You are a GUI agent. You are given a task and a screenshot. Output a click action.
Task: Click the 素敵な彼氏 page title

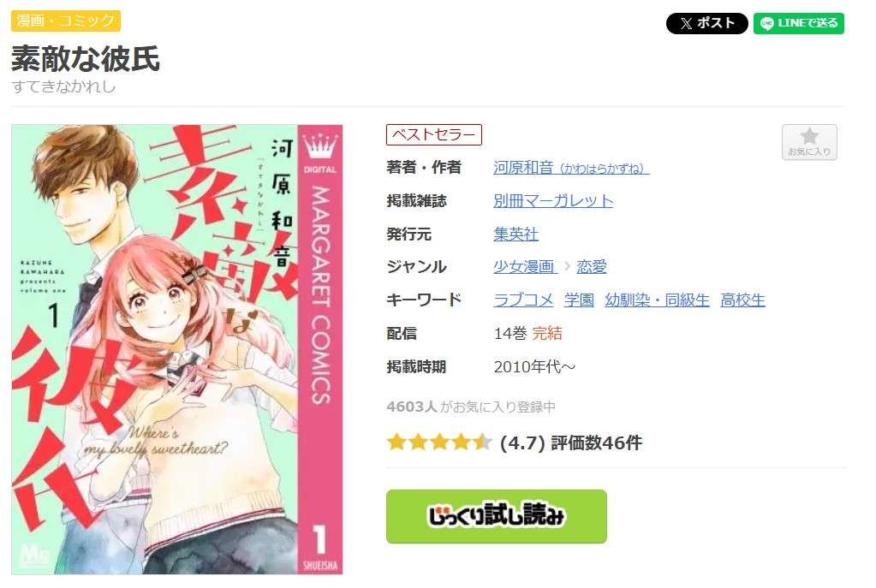[x=86, y=59]
